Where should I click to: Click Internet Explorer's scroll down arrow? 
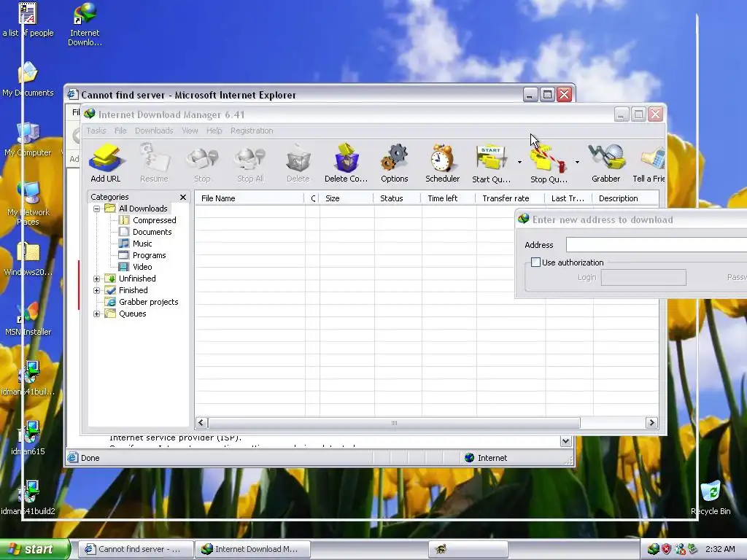point(565,441)
